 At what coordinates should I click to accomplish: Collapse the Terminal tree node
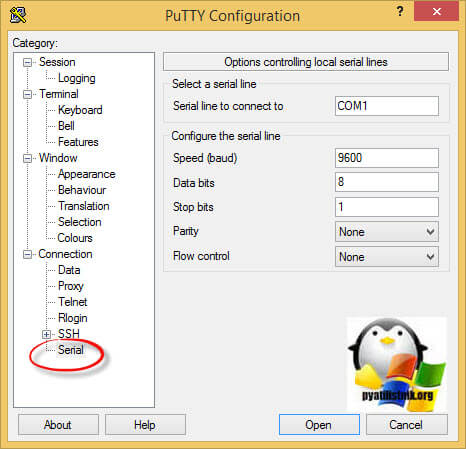coord(27,94)
